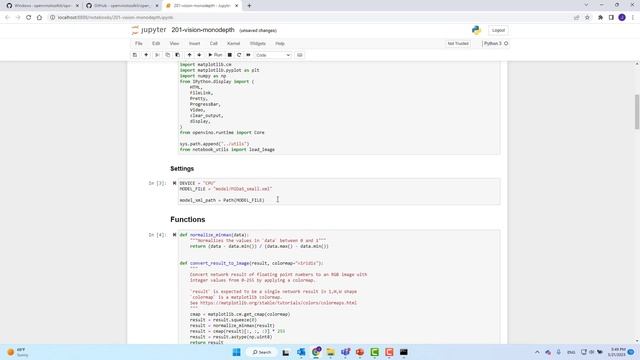Move the selected cell down
Screen dimensions: 640x360
(199, 55)
